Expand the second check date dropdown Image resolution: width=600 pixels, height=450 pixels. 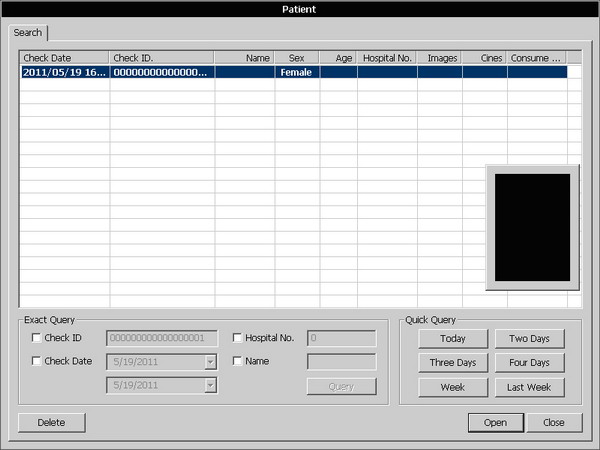pos(210,385)
